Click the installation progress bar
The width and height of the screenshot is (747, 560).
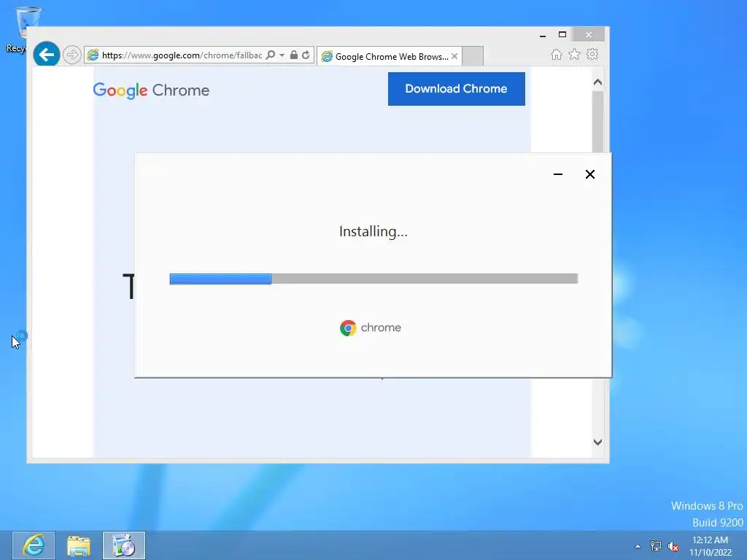click(x=373, y=279)
